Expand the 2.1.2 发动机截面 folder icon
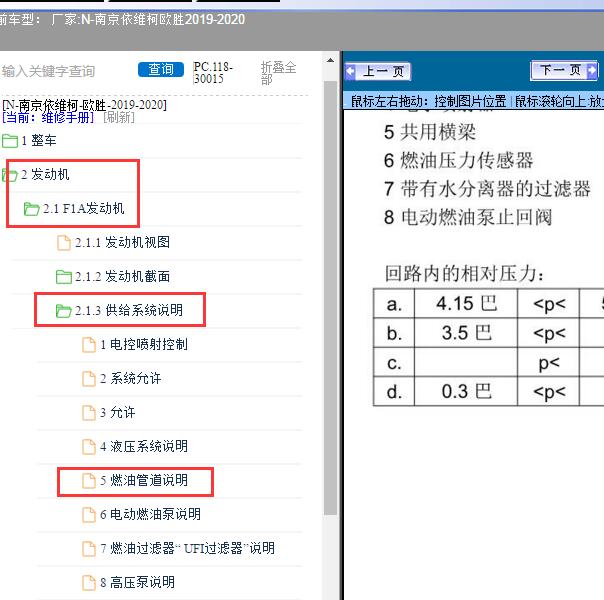604x600 pixels. pyautogui.click(x=64, y=277)
